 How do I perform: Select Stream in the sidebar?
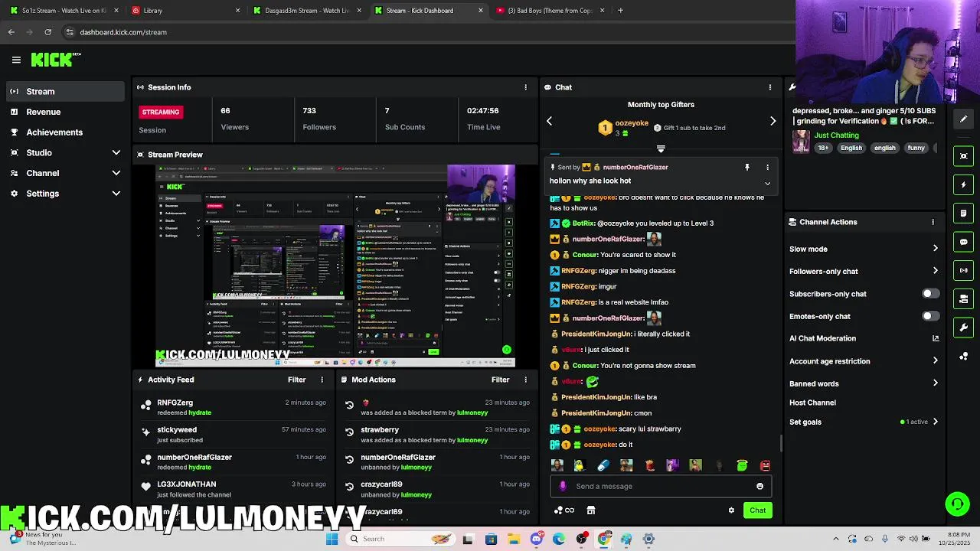click(x=64, y=91)
